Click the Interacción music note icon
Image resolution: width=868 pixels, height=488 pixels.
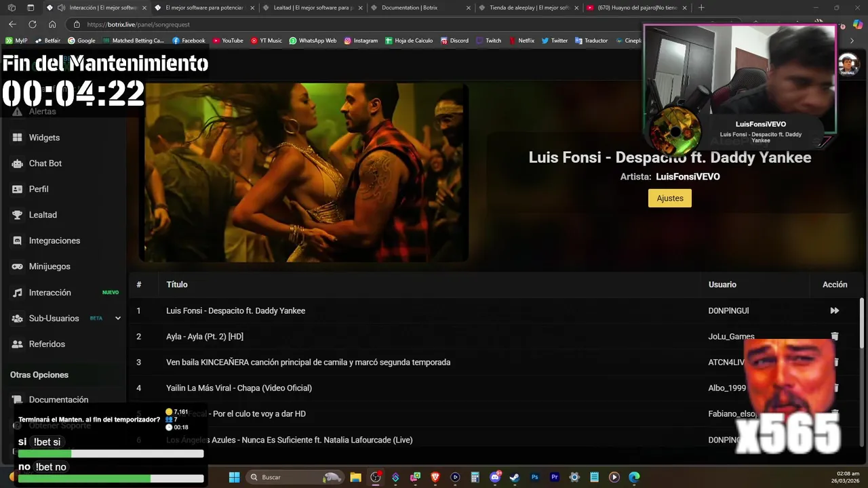point(17,292)
